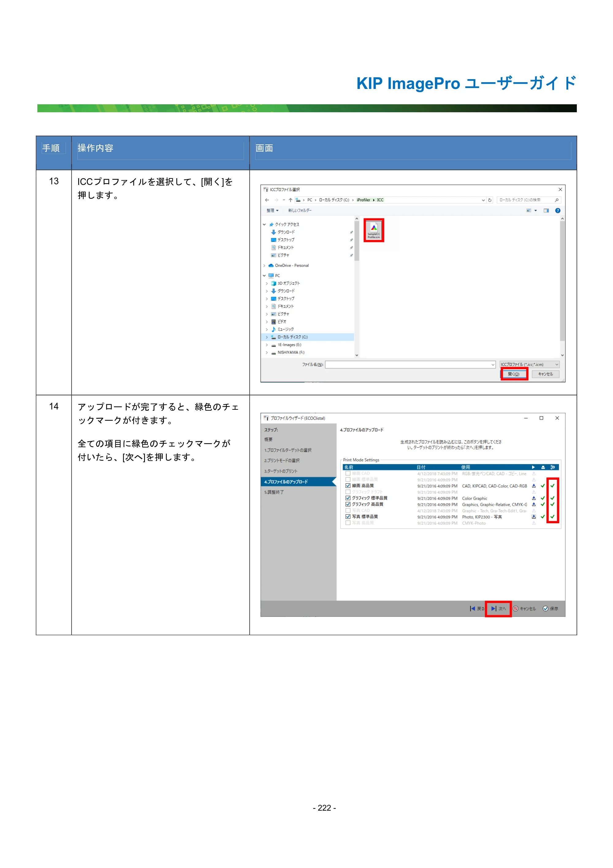
Task: Click the upload icon for グラフィック 標準品質
Action: [x=534, y=498]
